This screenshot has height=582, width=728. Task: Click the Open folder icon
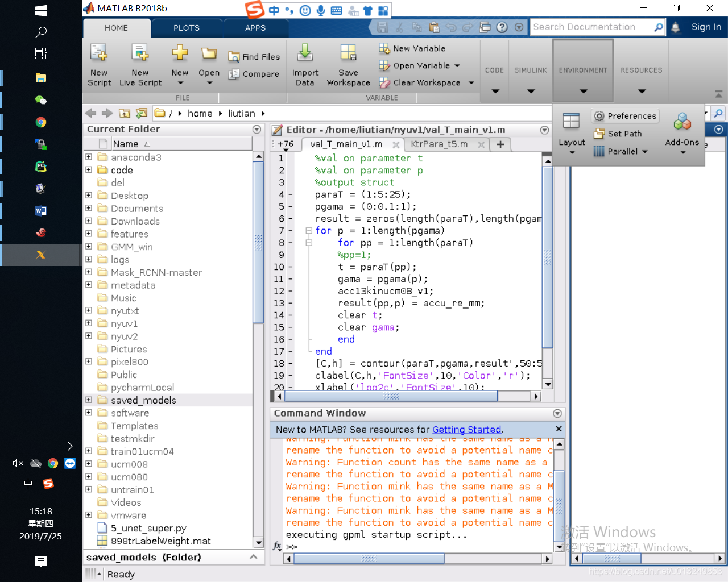pyautogui.click(x=209, y=53)
